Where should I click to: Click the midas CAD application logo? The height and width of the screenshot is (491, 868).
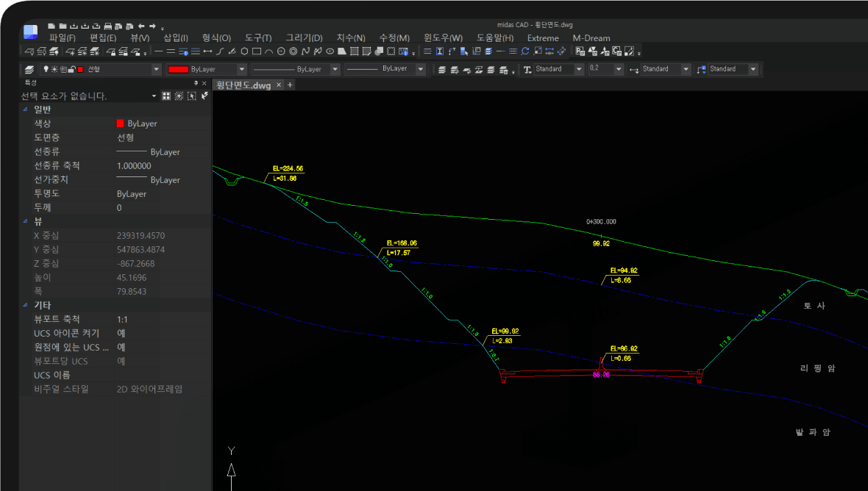[x=30, y=32]
